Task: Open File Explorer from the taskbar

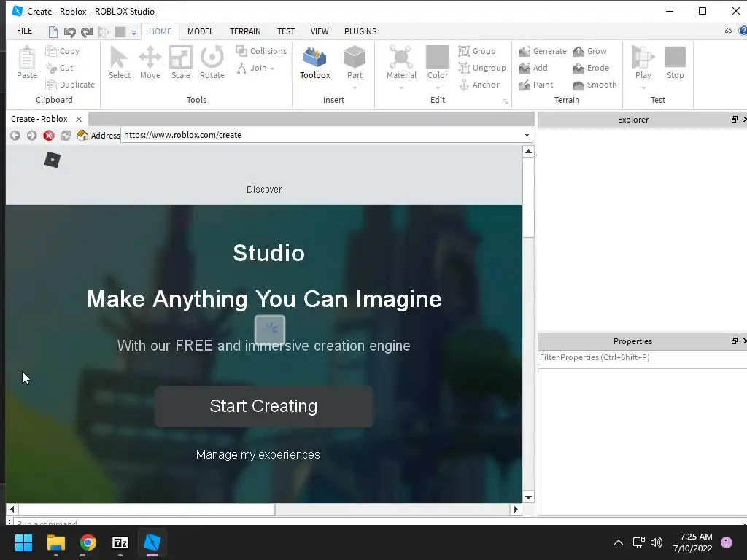Action: pos(55,542)
